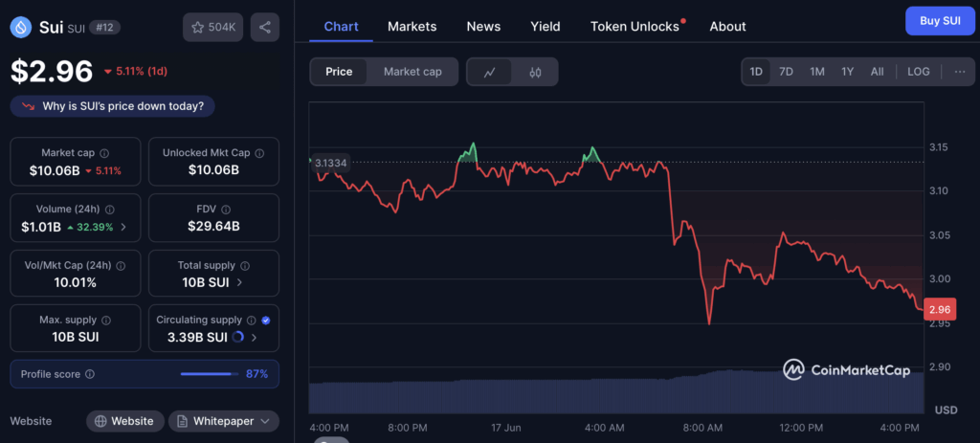Click the 3.1334 opening price label
The height and width of the screenshot is (443, 980).
click(330, 163)
